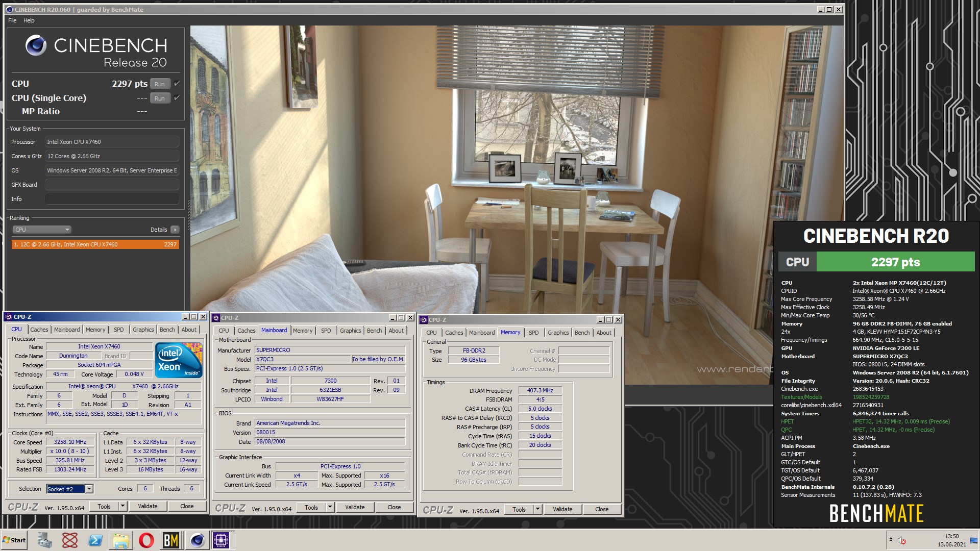The height and width of the screenshot is (551, 980).
Task: Open About tab in Memory CPU-Z window
Action: 604,333
